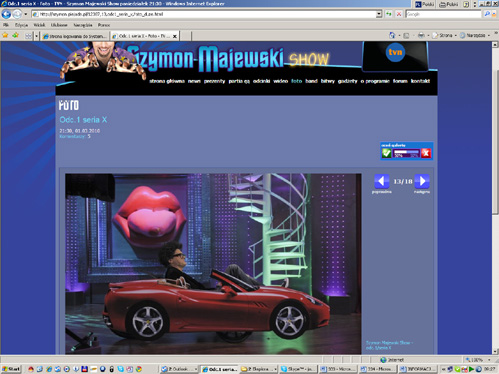This screenshot has width=499, height=374.
Task: Click the TVN logo
Action: (395, 52)
